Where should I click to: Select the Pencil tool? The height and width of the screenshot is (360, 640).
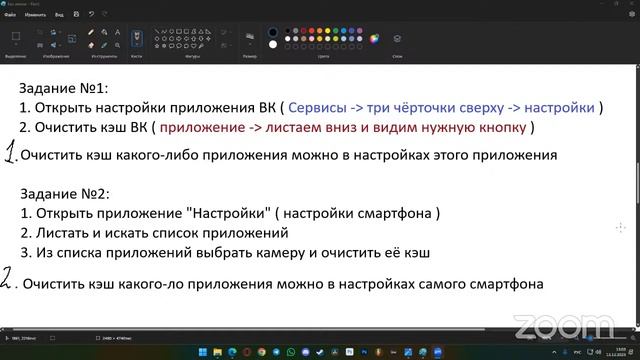coord(91,32)
